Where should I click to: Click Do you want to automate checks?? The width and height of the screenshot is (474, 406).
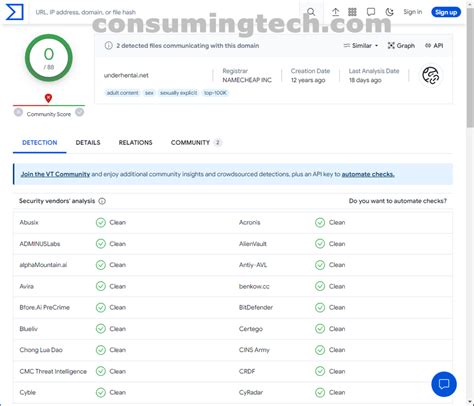(398, 201)
